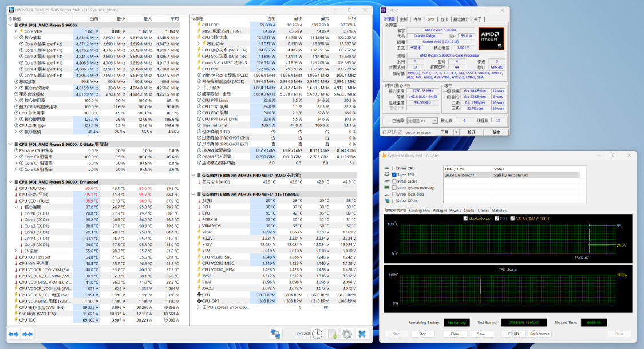Image resolution: width=644 pixels, height=349 pixels.
Task: Open HWiNFO sensor settings gear icon
Action: coord(346,334)
